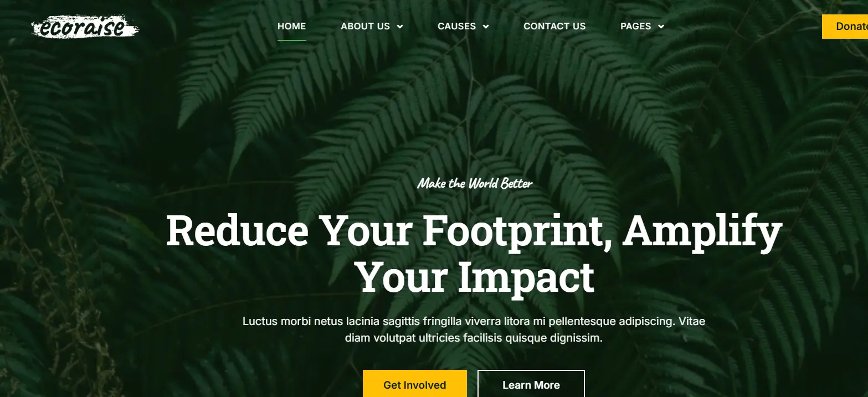Expand the Pages dropdown chevron
The image size is (868, 397).
click(661, 27)
